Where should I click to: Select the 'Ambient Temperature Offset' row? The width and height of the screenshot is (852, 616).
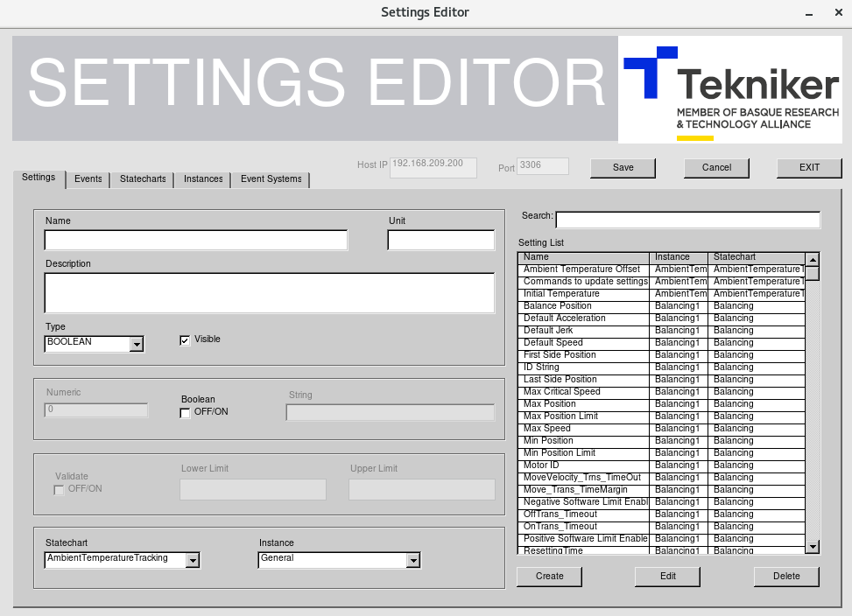click(x=661, y=269)
